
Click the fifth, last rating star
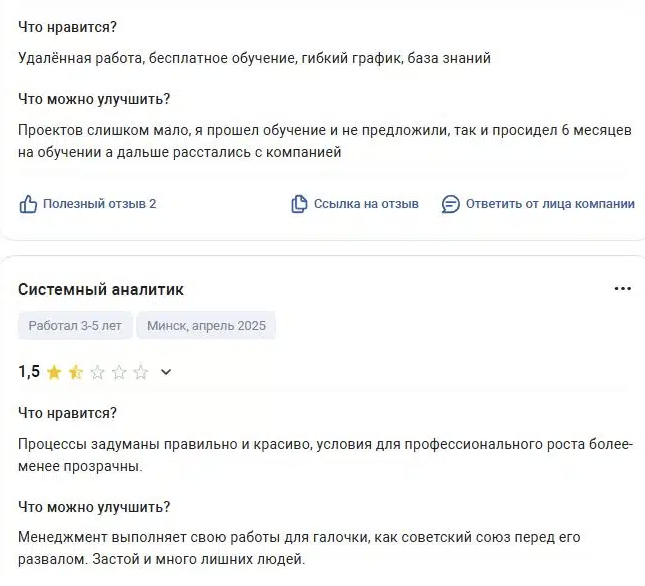141,372
